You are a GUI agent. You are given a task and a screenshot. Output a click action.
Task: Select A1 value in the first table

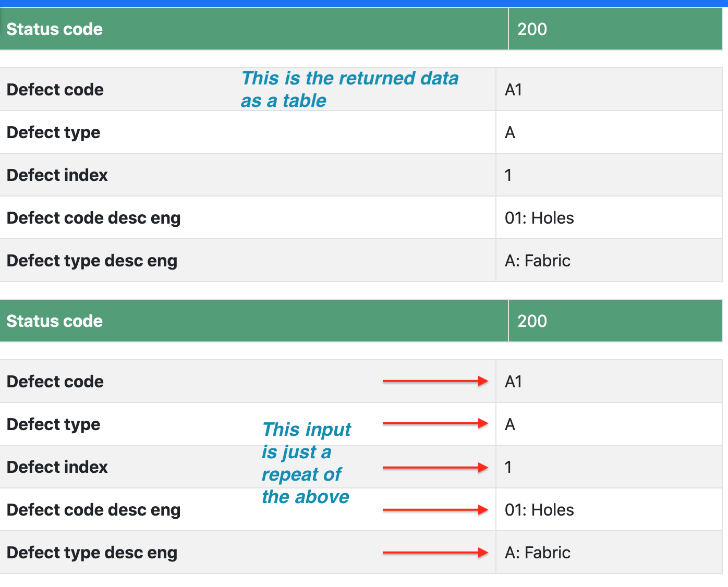pos(514,90)
